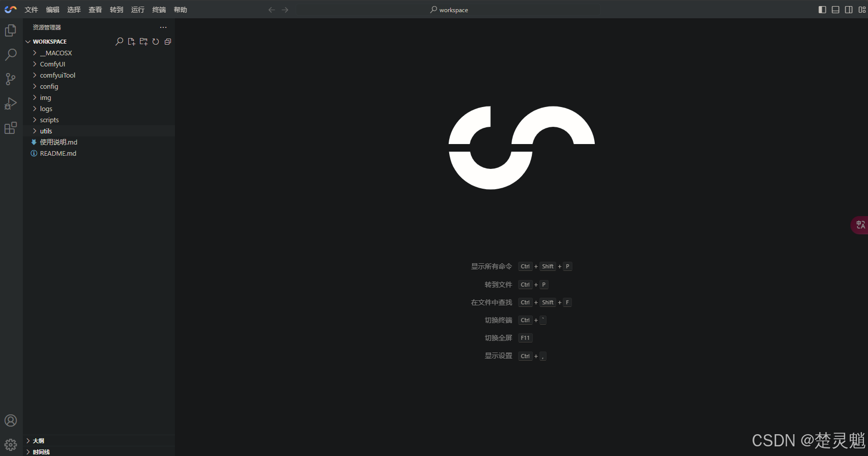Open the Search view in activity bar
Image resolution: width=868 pixels, height=456 pixels.
point(11,54)
